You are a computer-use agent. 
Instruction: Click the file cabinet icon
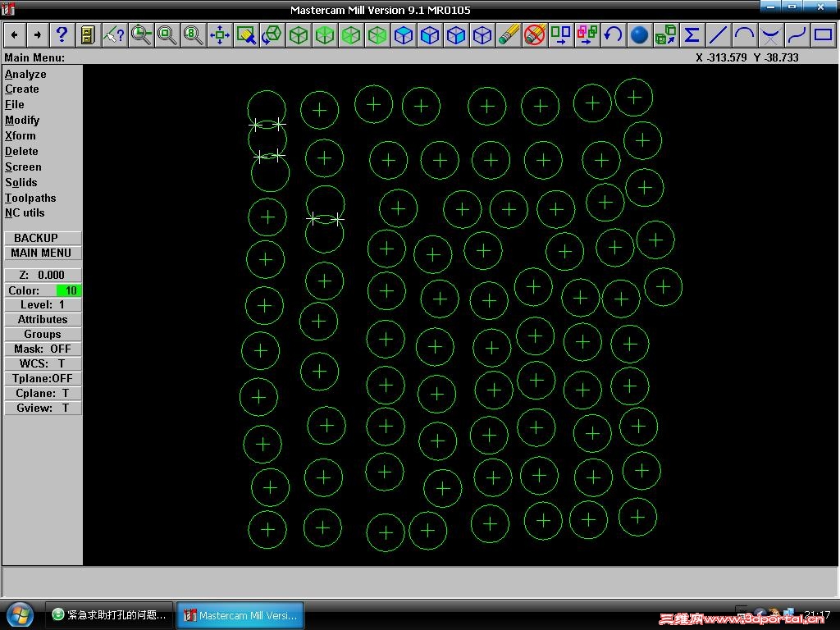point(88,35)
